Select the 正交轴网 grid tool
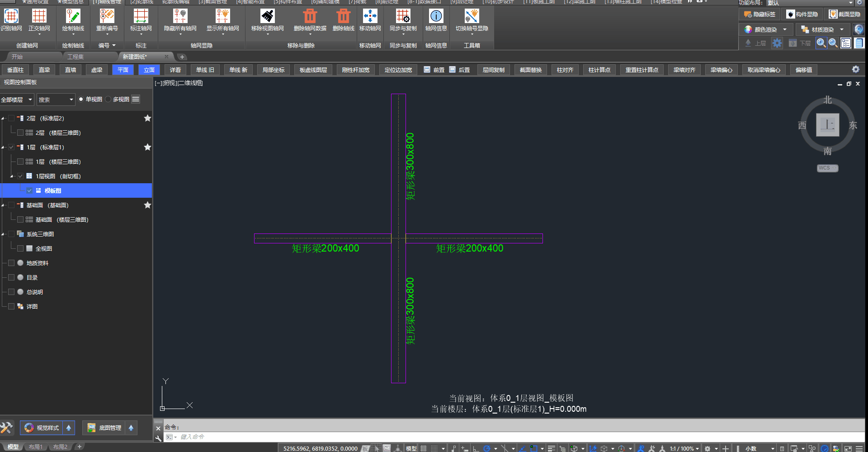 coord(39,17)
